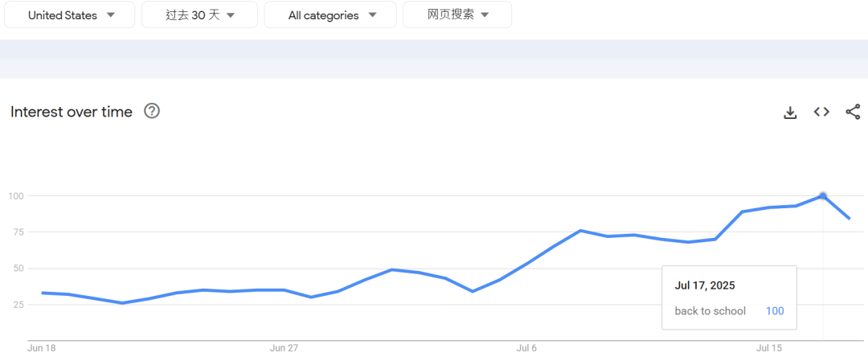Download the chart data as CSV

point(790,113)
